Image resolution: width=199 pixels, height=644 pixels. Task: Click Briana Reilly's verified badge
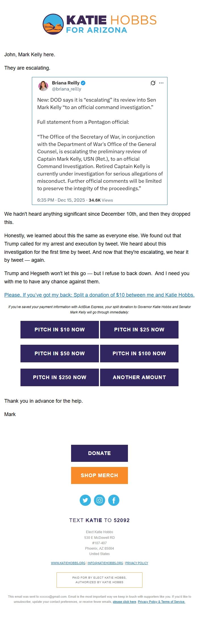tap(83, 83)
